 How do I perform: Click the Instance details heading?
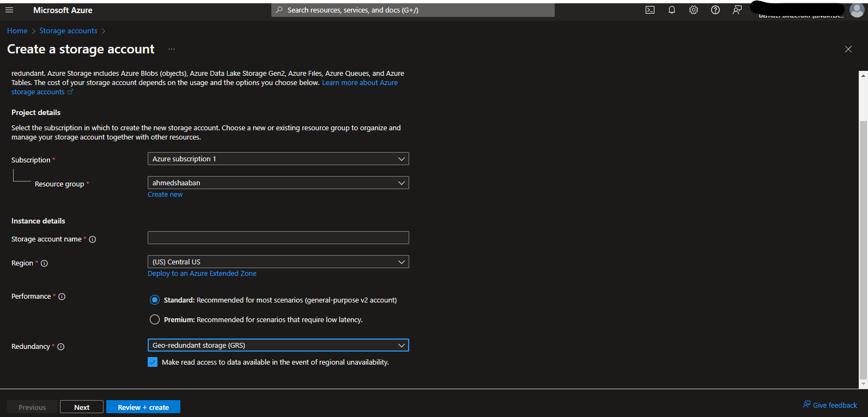[38, 221]
